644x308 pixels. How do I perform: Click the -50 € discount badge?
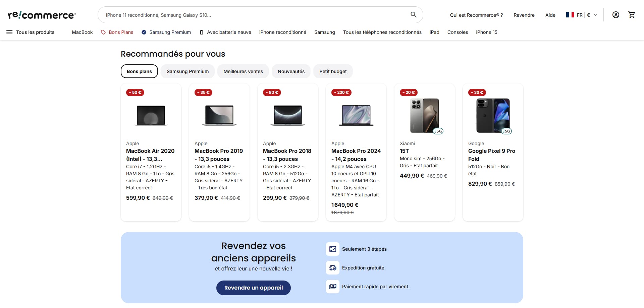(x=135, y=93)
